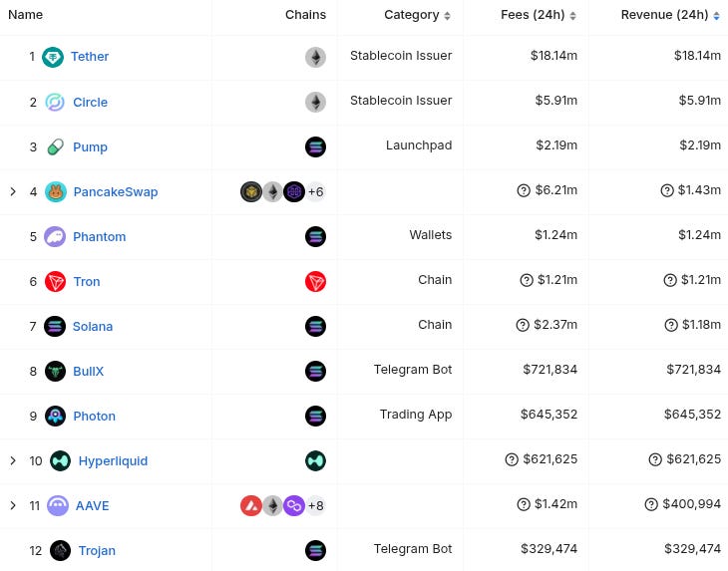Open the AAVE protocol link

point(93,505)
